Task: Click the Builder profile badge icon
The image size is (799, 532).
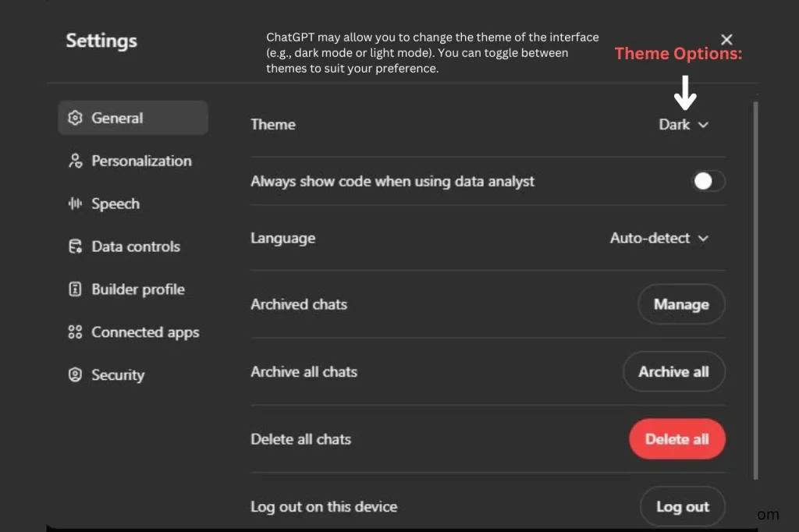Action: (75, 289)
